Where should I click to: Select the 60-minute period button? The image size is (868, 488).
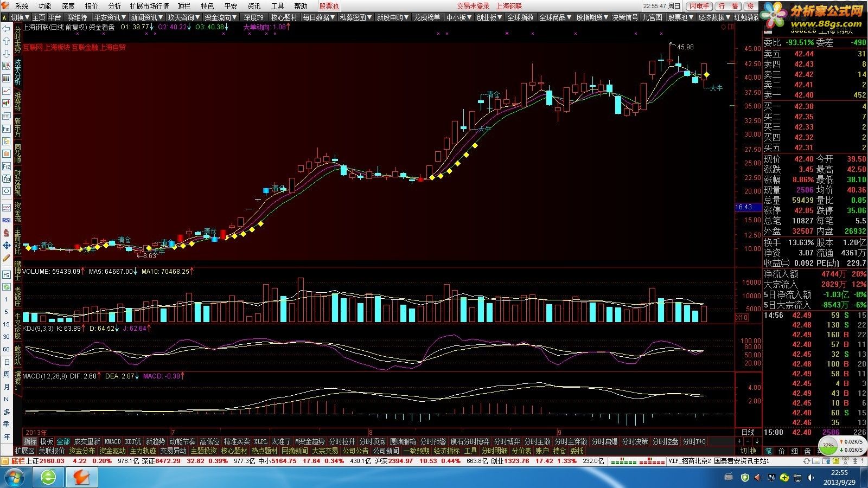[x=7, y=349]
